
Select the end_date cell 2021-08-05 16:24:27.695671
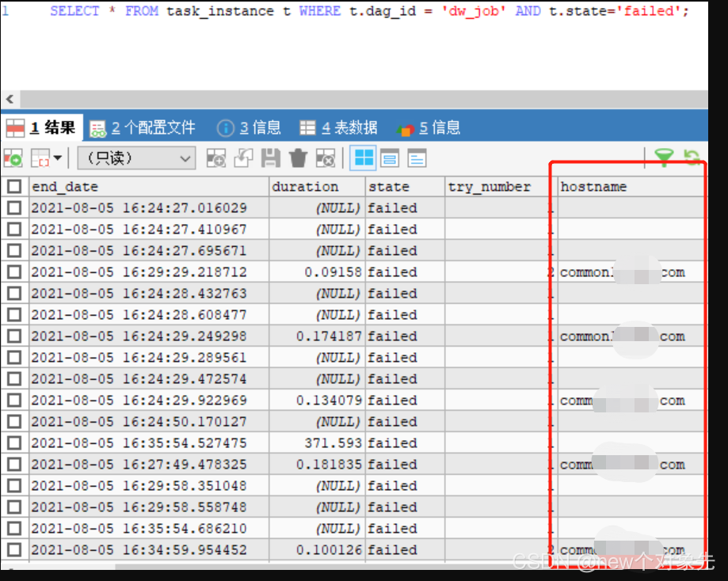[x=149, y=251]
